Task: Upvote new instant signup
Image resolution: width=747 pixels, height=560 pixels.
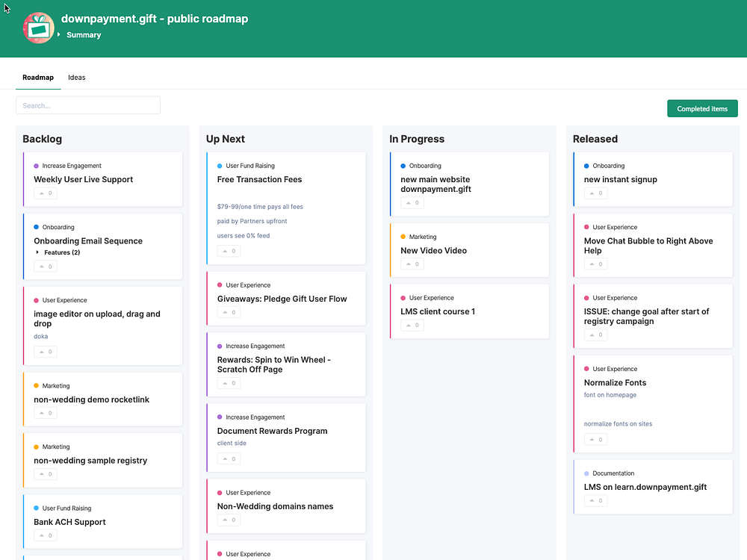Action: (596, 193)
